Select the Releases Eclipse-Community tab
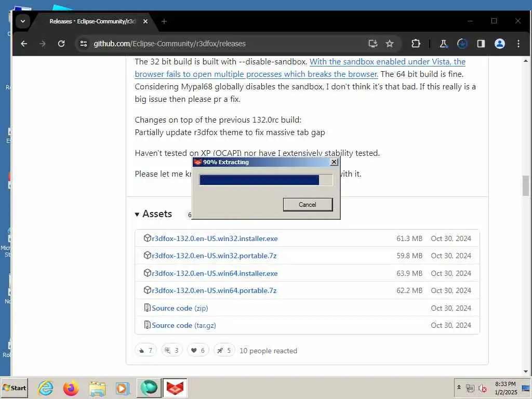The height and width of the screenshot is (399, 532). 92,21
